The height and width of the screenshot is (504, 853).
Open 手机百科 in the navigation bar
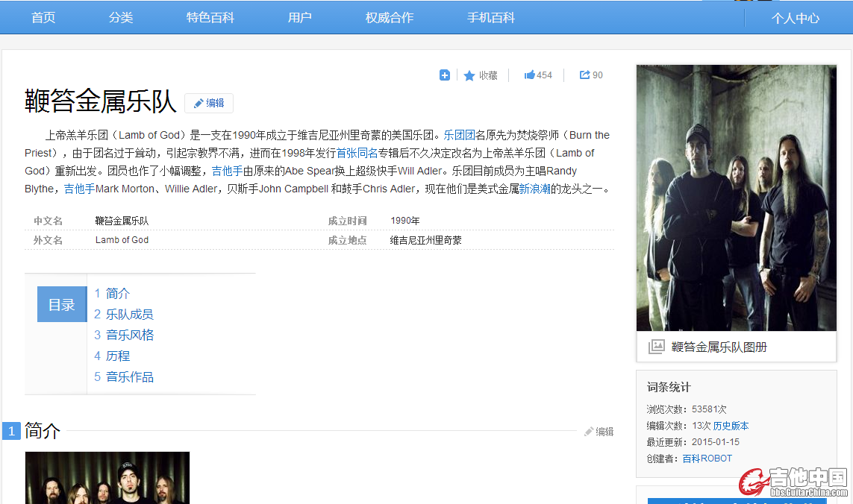coord(491,18)
